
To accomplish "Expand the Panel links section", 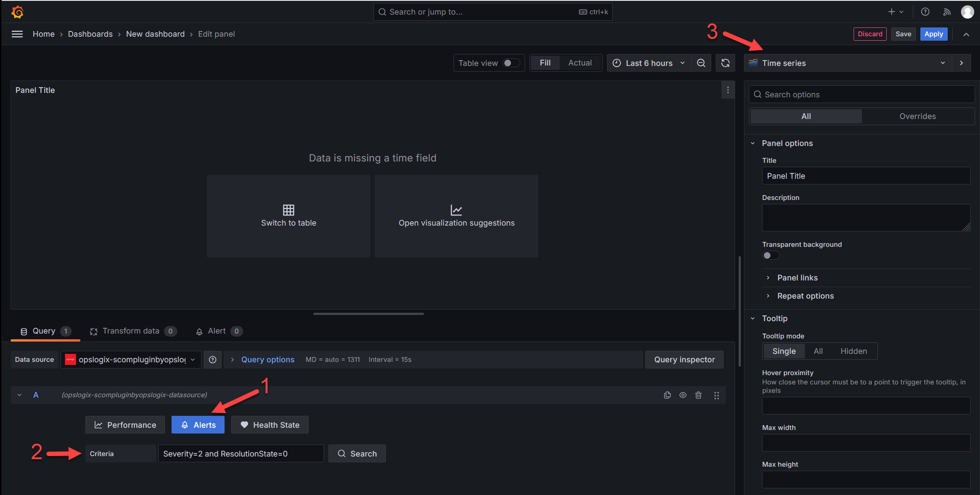I will [797, 278].
